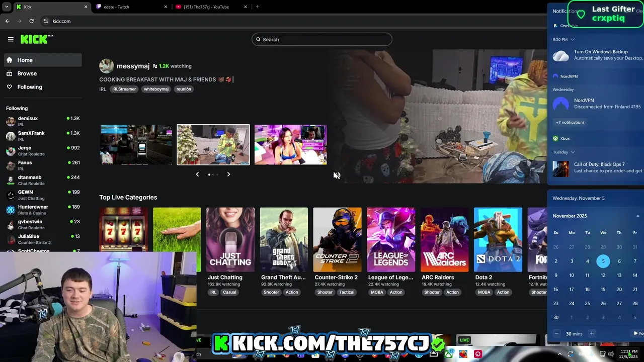Show previous featured stream arrow
644x362 pixels.
[197, 174]
